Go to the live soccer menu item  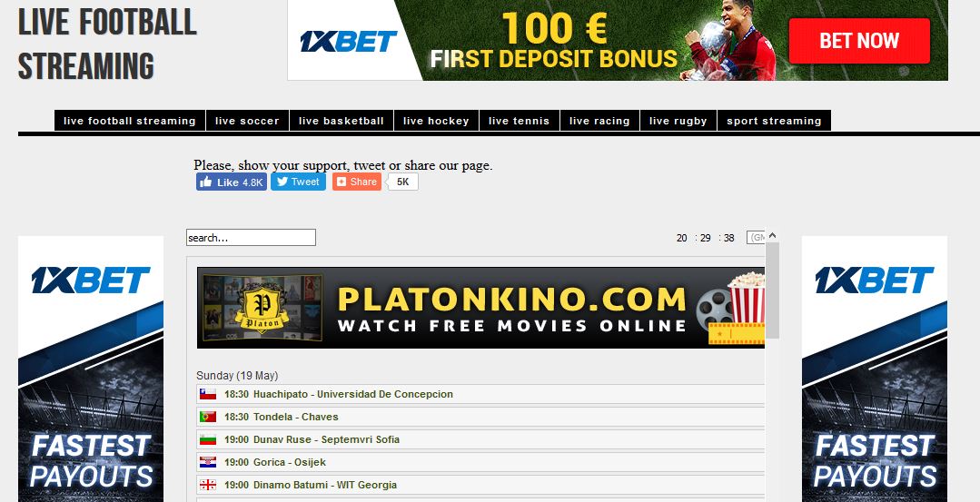(x=247, y=121)
